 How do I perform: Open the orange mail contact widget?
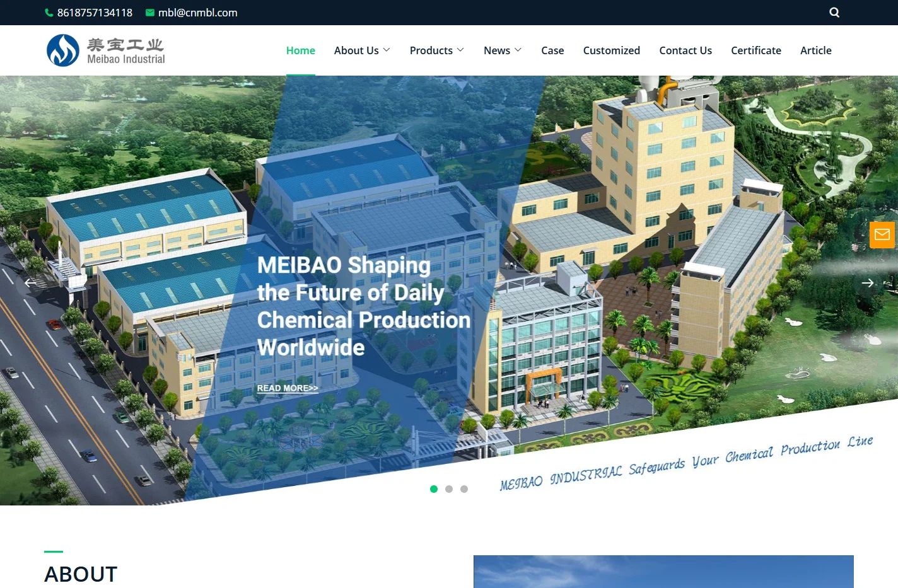(x=882, y=235)
